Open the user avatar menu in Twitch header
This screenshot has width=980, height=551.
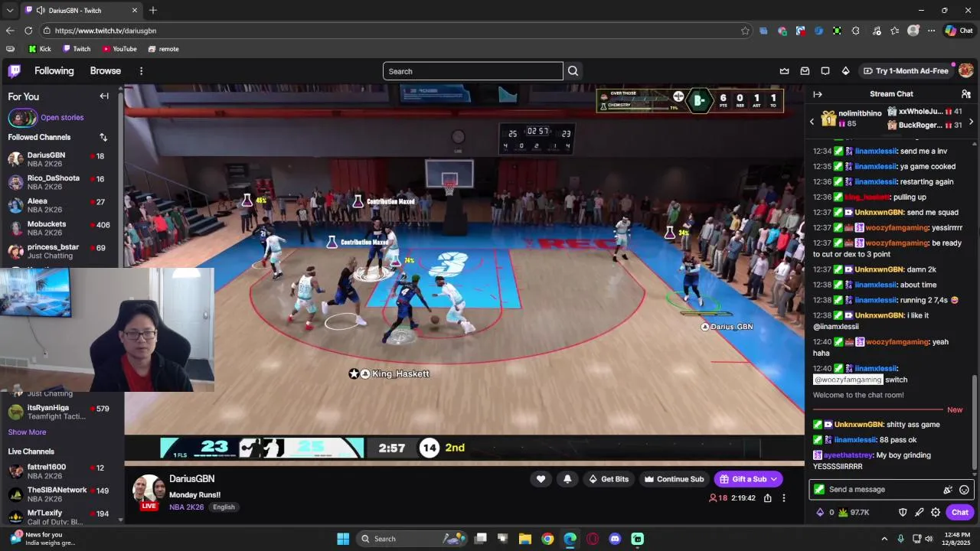click(x=965, y=70)
